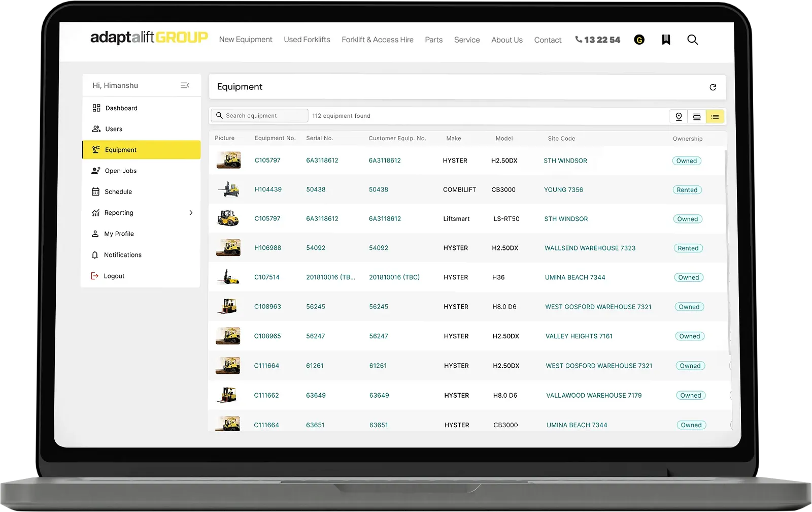This screenshot has height=512, width=812.
Task: Open My Profile in the sidebar
Action: pos(141,234)
